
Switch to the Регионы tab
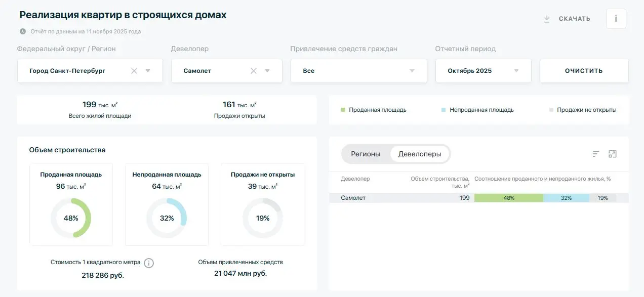366,154
